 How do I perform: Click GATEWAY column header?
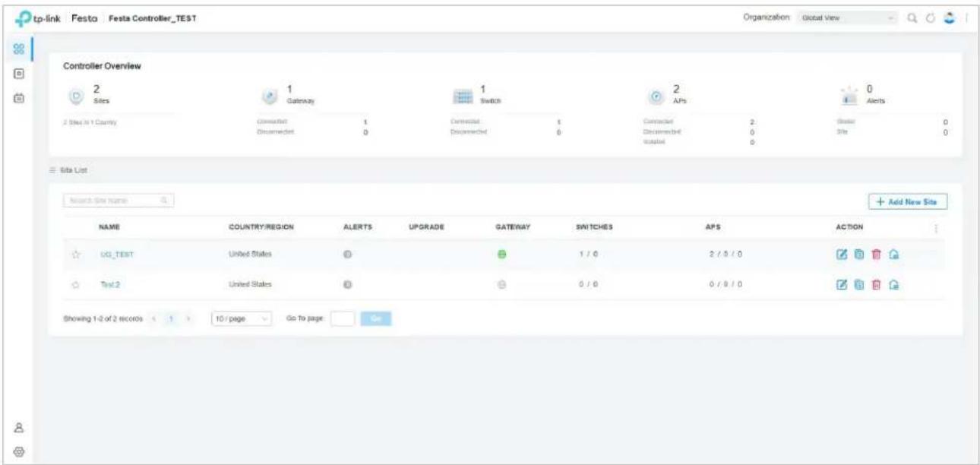[x=512, y=227]
